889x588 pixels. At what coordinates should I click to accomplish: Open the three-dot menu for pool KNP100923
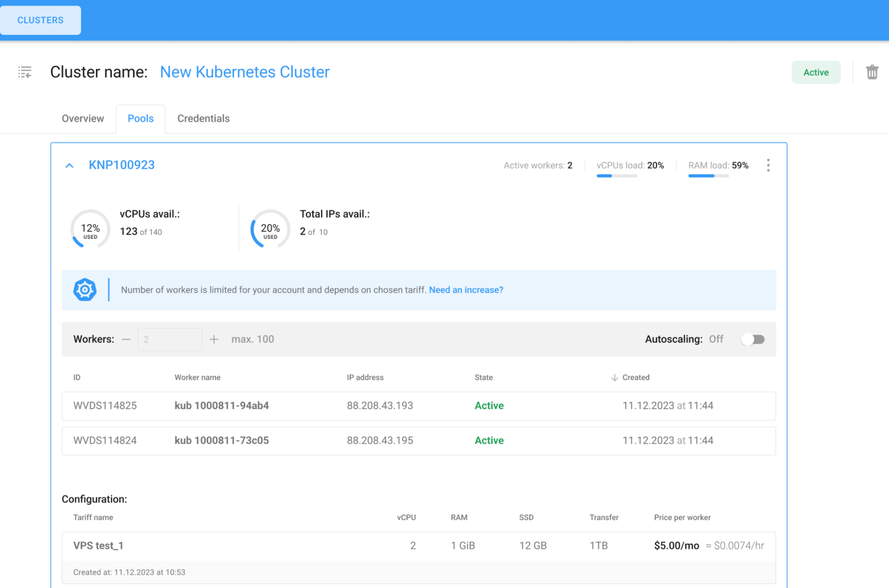(x=768, y=165)
